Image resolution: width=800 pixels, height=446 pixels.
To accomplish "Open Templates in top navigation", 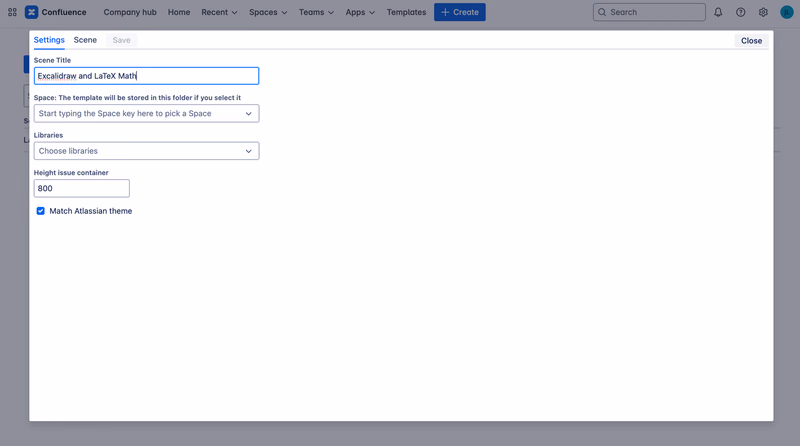I will (x=406, y=12).
